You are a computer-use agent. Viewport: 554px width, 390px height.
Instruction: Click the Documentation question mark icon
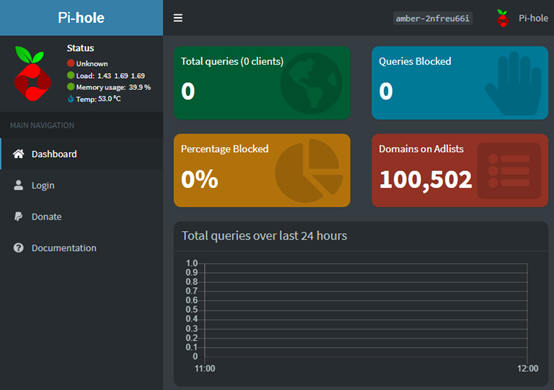click(x=18, y=248)
